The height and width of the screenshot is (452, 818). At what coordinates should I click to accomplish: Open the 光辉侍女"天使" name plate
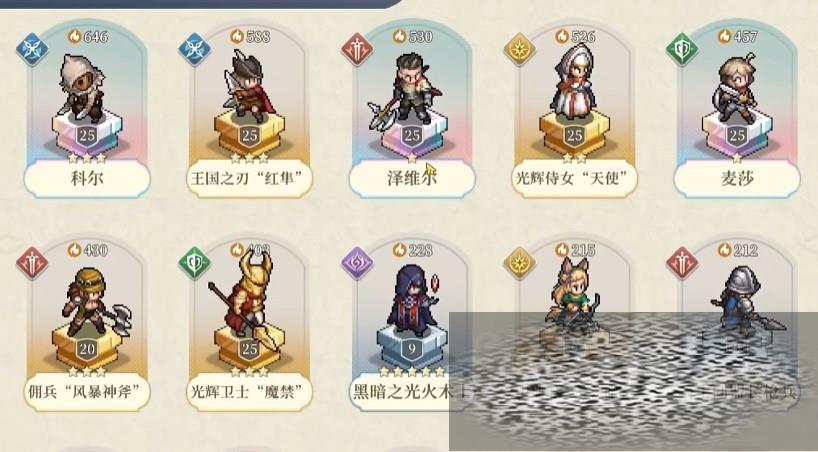574,179
